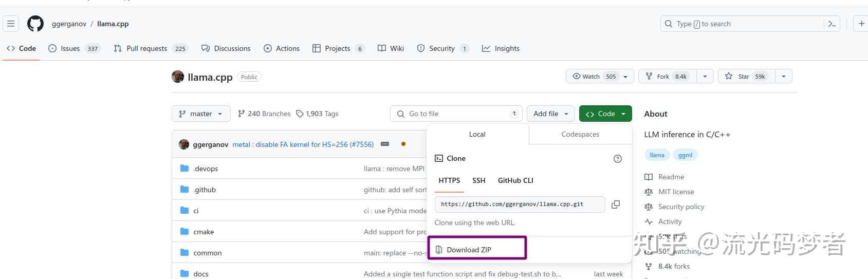This screenshot has width=868, height=279.
Task: Click ggerganov's avatar in the commit row
Action: (x=184, y=144)
